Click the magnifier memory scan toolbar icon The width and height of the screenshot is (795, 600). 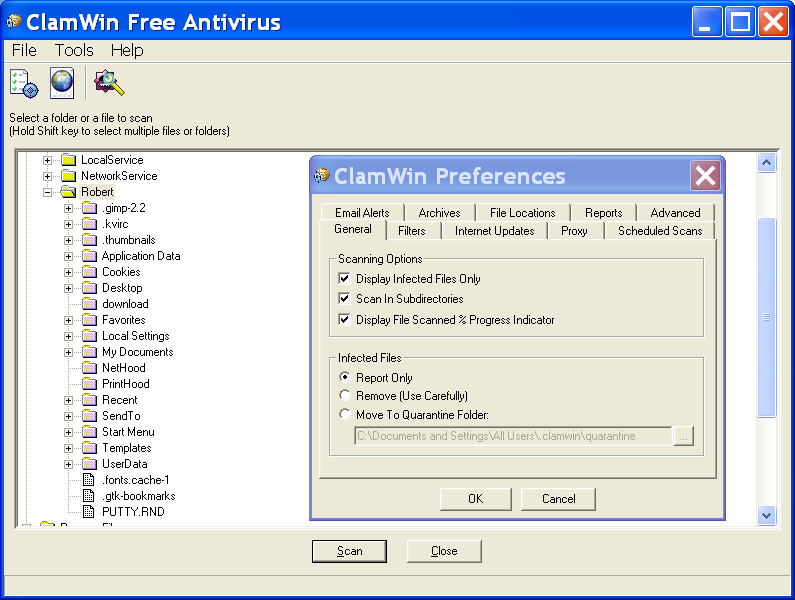pos(109,83)
